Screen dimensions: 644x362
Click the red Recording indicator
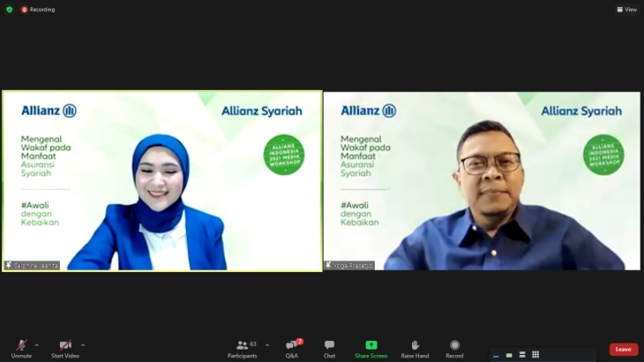click(x=38, y=10)
